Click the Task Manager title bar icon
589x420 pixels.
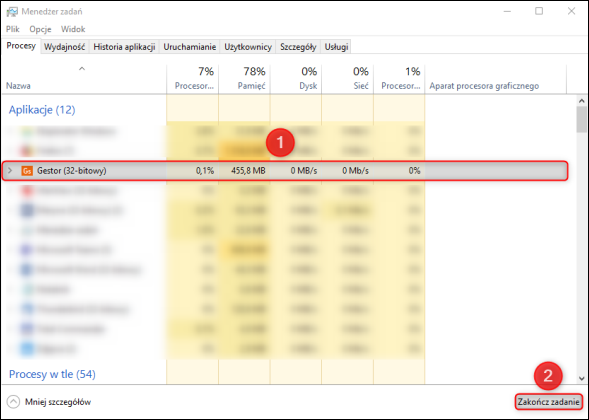pyautogui.click(x=12, y=12)
